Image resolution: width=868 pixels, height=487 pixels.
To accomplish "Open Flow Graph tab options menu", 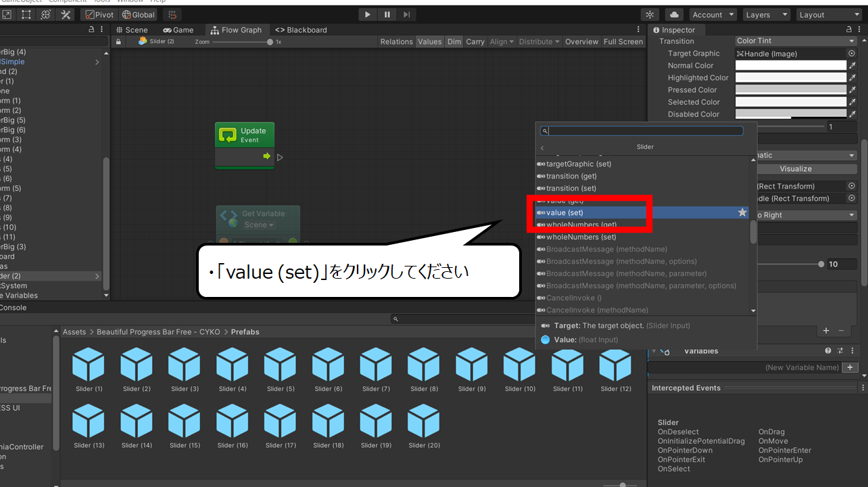I will click(640, 30).
